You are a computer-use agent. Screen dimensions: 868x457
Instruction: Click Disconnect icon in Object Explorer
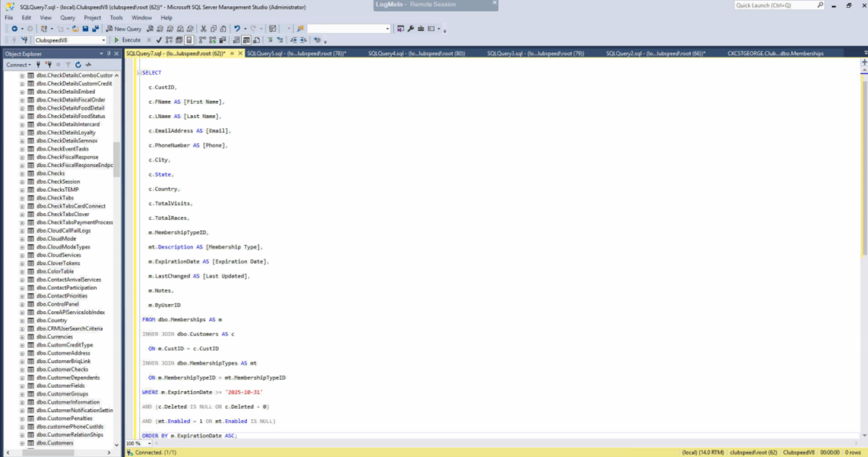(x=48, y=65)
